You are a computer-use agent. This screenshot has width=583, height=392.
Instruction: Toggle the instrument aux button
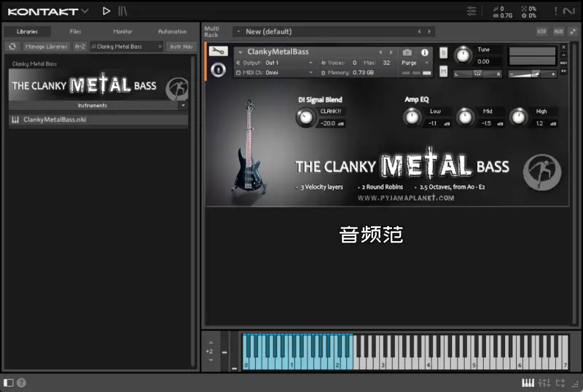click(x=563, y=63)
